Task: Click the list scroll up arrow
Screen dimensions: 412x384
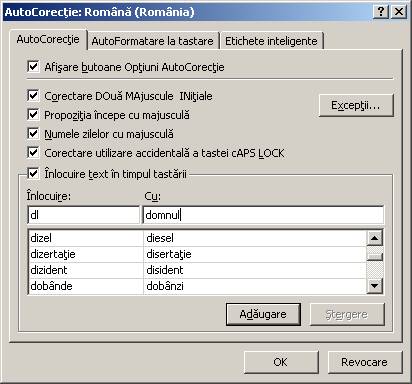Action: pyautogui.click(x=375, y=238)
